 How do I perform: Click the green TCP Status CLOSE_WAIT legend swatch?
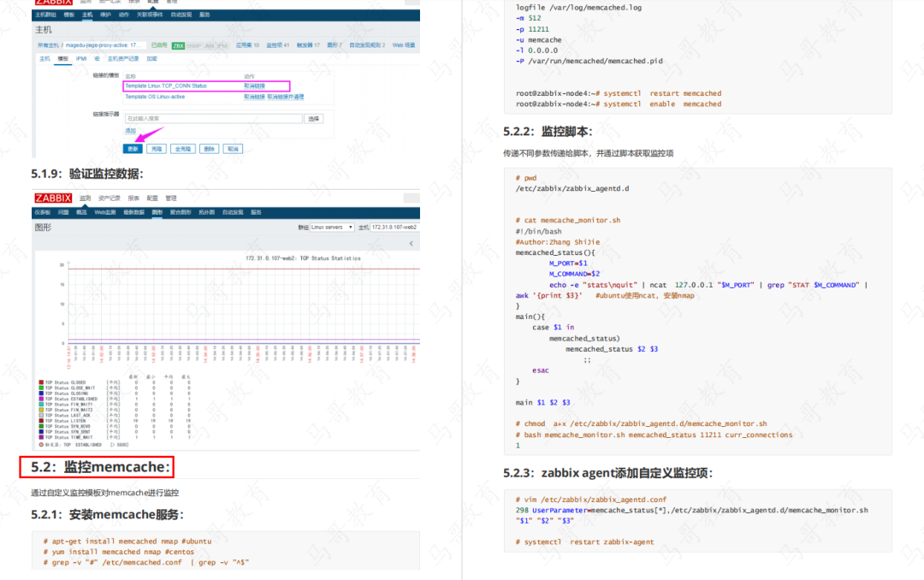(41, 388)
